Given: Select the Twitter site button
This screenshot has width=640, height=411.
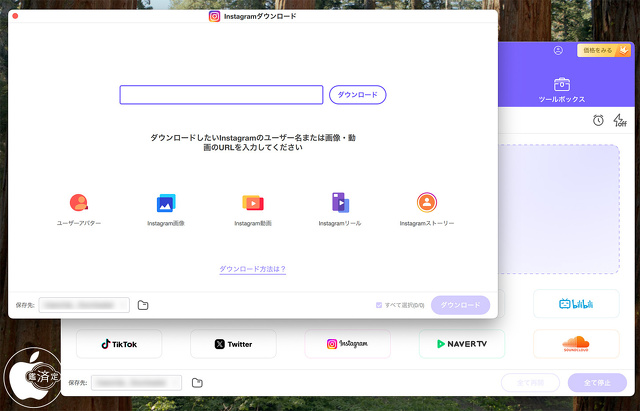Looking at the screenshot, I should [x=233, y=344].
